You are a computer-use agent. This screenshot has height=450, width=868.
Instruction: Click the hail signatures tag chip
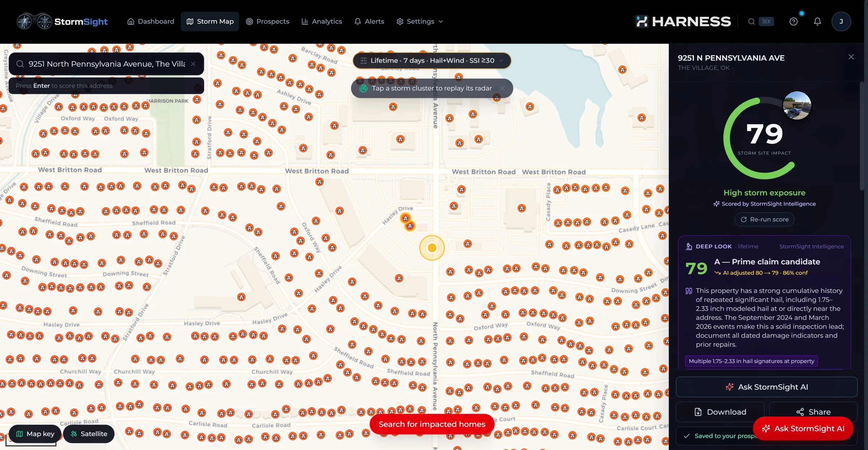[752, 361]
